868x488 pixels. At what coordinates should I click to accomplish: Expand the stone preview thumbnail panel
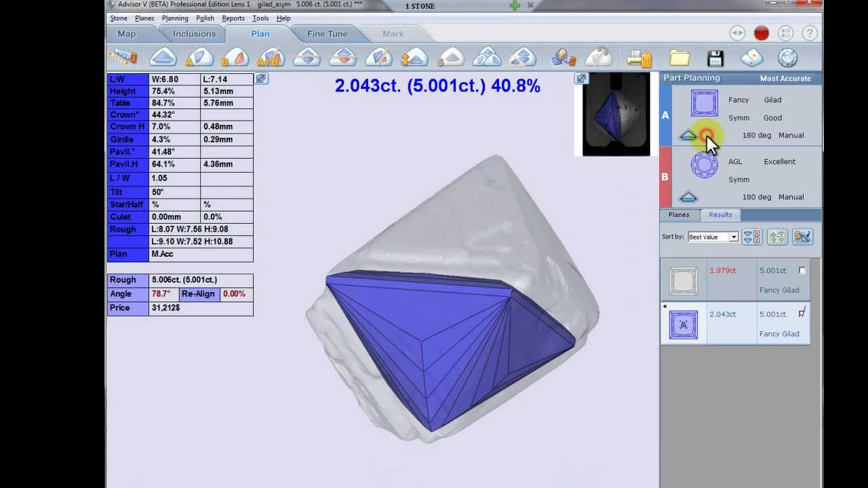pyautogui.click(x=581, y=79)
